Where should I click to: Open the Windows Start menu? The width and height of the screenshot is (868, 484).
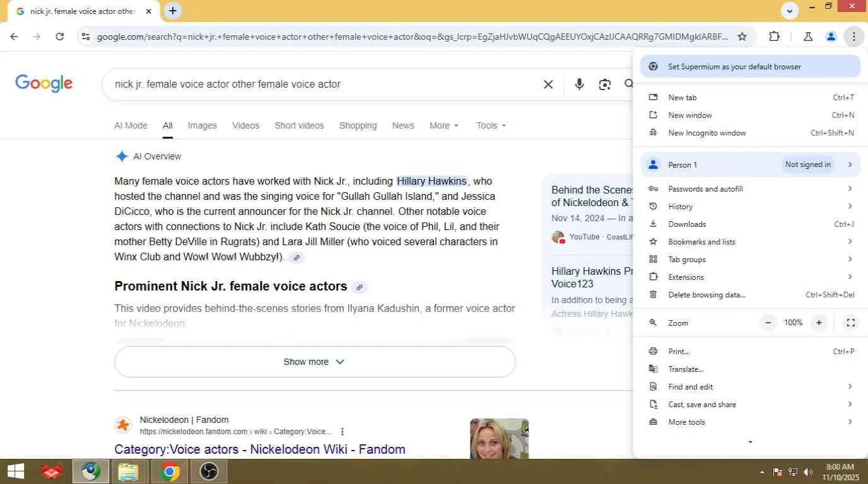tap(16, 471)
